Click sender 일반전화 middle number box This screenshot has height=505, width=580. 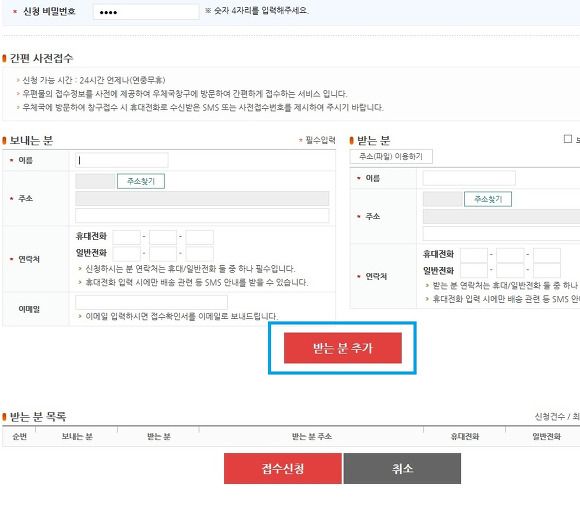163,253
